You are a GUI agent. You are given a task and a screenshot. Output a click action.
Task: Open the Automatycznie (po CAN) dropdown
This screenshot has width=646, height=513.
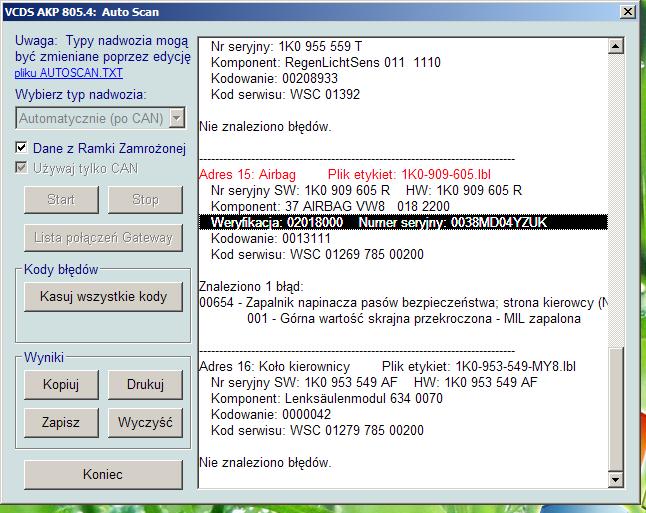pos(177,119)
